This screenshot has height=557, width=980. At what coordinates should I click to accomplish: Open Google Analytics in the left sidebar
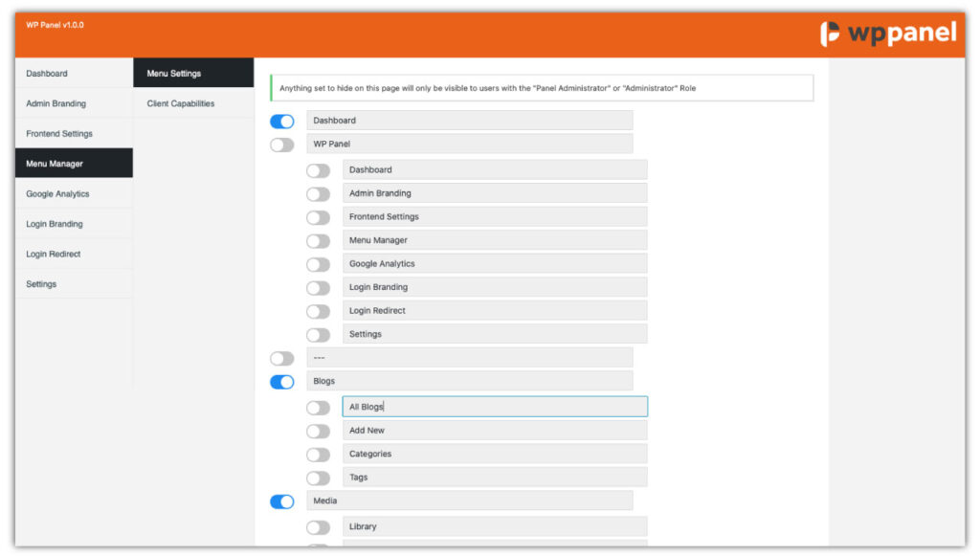74,193
